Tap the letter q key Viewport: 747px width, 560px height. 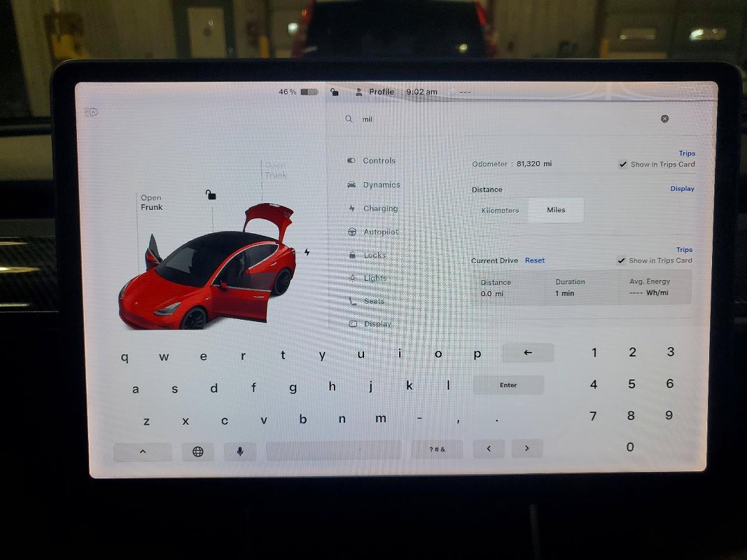(x=125, y=357)
